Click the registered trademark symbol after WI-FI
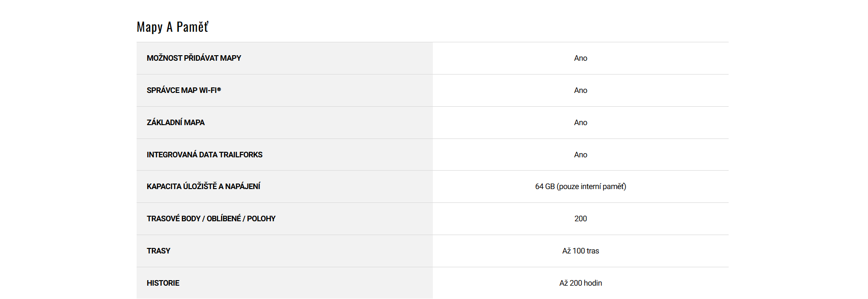Screen dimensions: 868x299 pyautogui.click(x=219, y=89)
